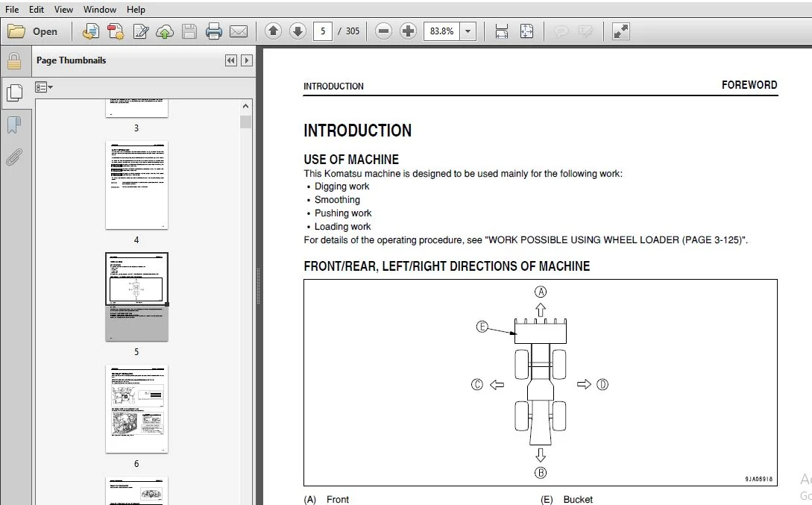Open the Attachments paperclip panel icon
Screen dimensions: 812x505
[14, 157]
